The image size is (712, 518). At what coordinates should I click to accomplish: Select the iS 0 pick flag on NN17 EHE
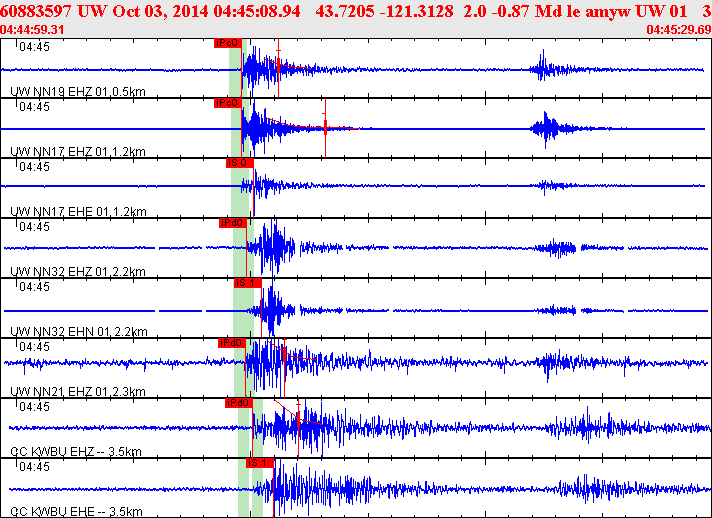click(239, 163)
